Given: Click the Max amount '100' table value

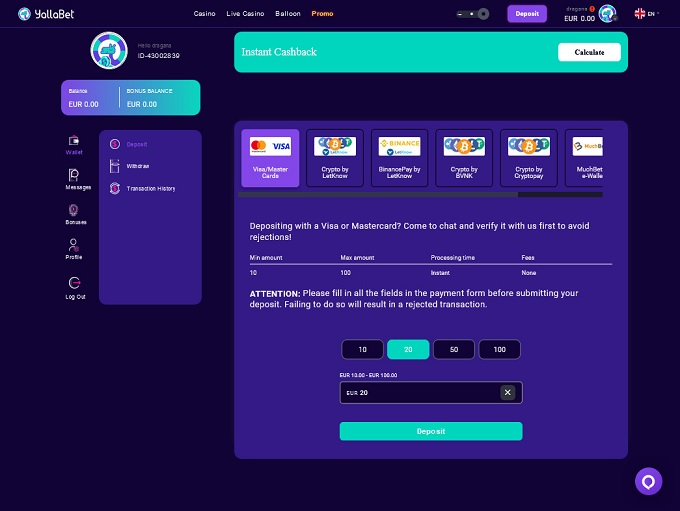Looking at the screenshot, I should click(346, 273).
